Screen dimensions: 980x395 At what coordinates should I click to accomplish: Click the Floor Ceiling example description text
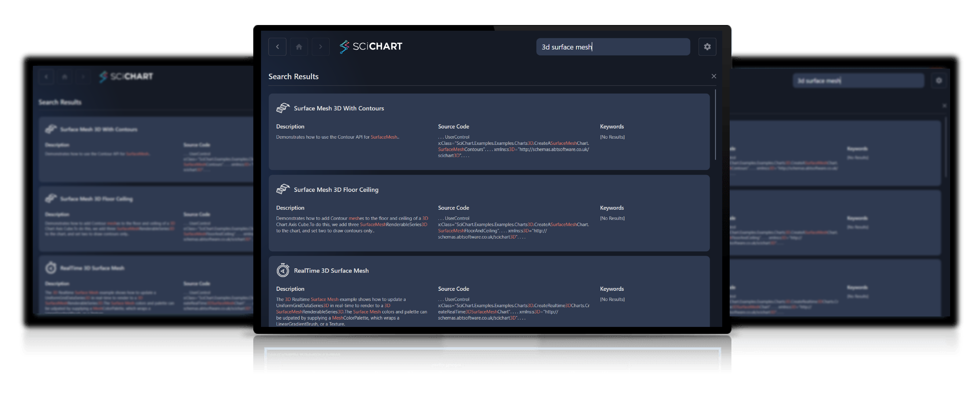(352, 224)
